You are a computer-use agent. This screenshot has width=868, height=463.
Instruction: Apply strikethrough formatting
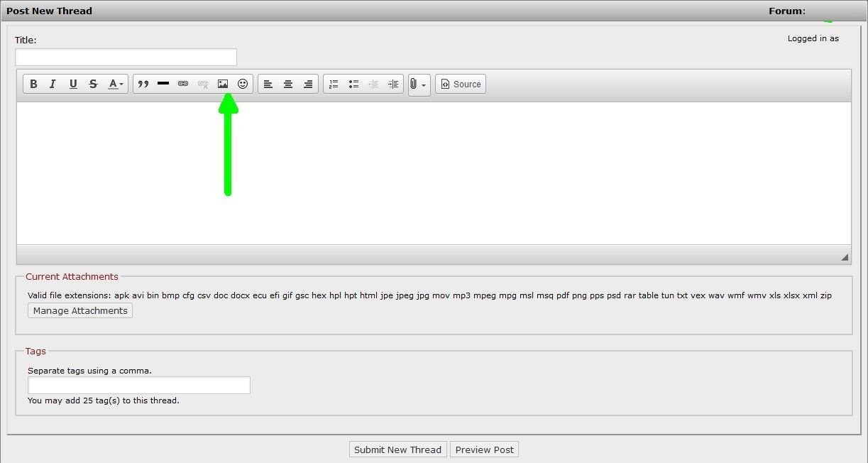[93, 84]
